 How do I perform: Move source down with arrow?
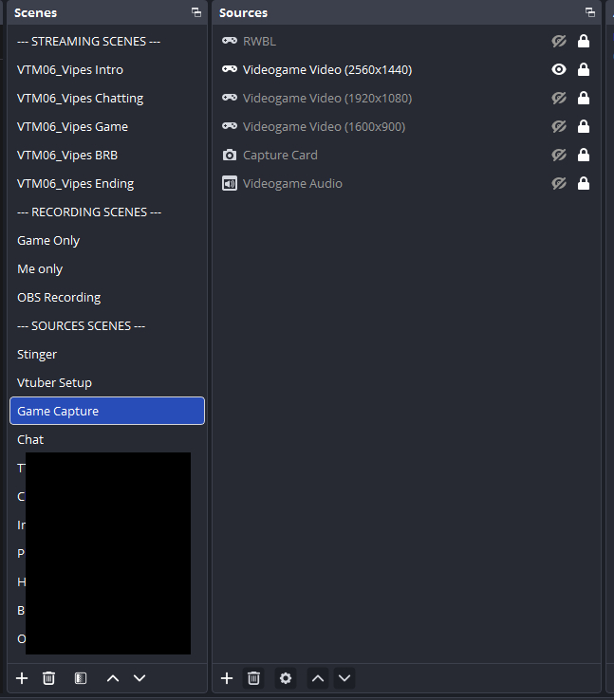click(x=344, y=678)
